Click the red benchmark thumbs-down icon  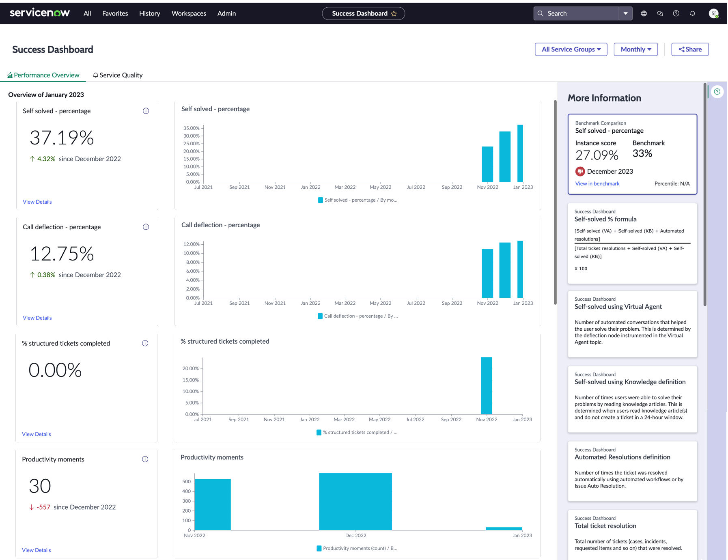click(x=580, y=171)
